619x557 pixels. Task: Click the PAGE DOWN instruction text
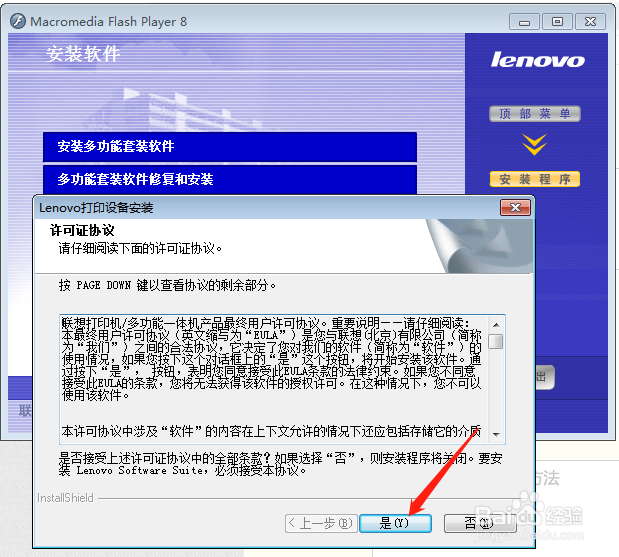point(167,285)
